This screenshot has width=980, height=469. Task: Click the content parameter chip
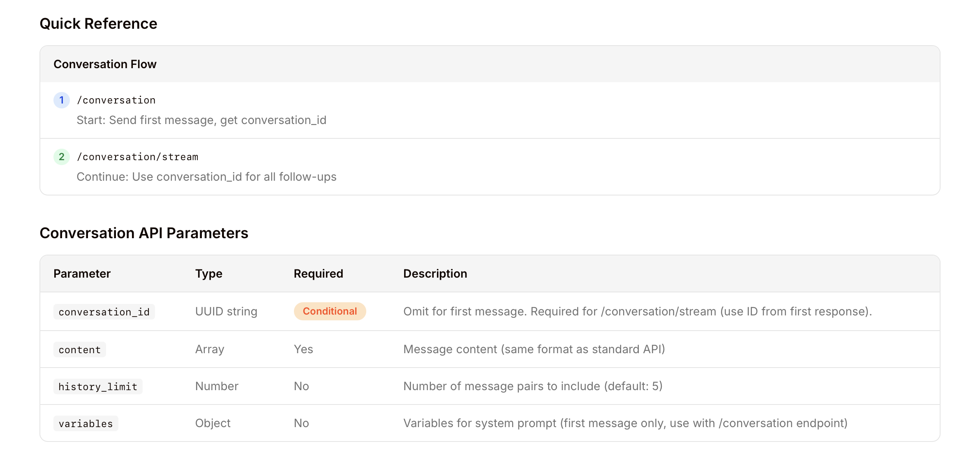pos(79,349)
